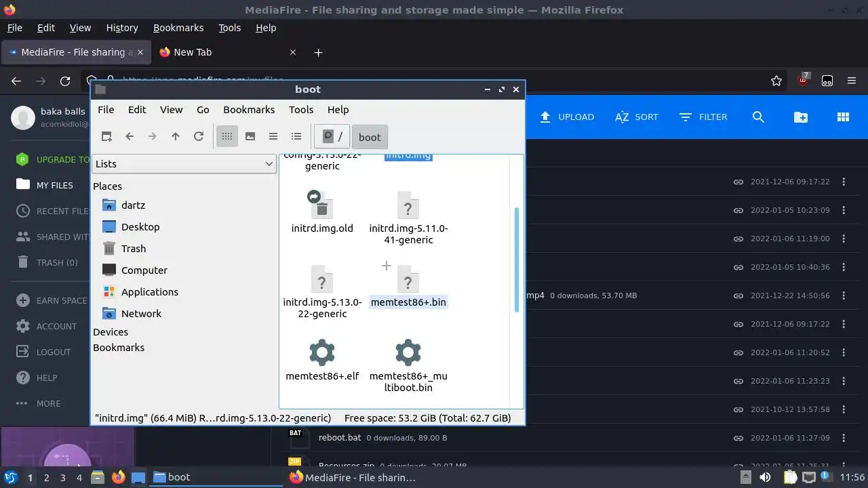The width and height of the screenshot is (868, 488).
Task: Go back in the boot file manager
Action: point(130,136)
